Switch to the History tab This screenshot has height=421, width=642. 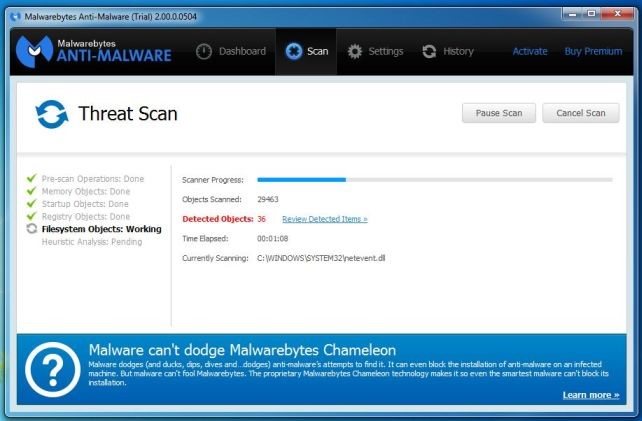pos(448,52)
